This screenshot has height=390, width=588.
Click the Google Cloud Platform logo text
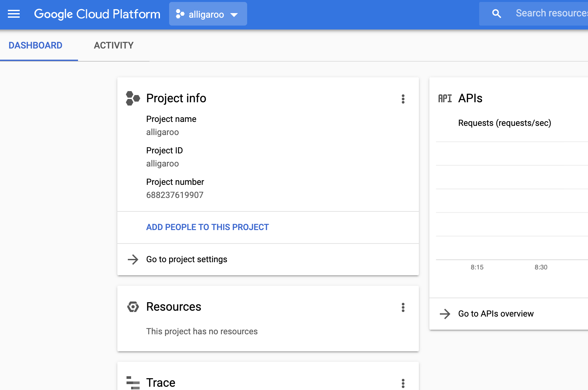point(97,14)
